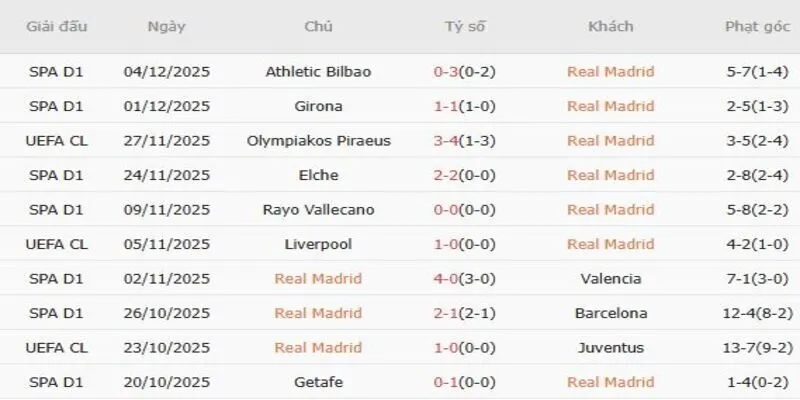Click the 'Tỷ số' column header
800x400 pixels.
pos(464,27)
